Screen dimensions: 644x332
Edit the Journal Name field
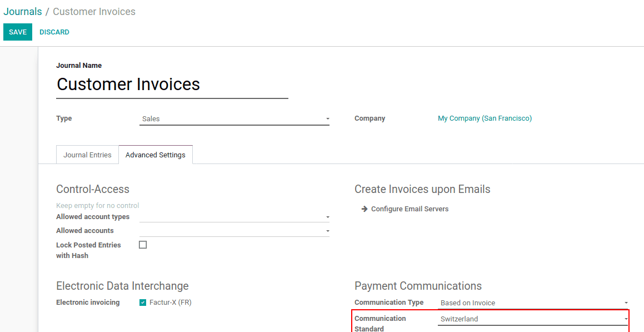[x=172, y=85]
